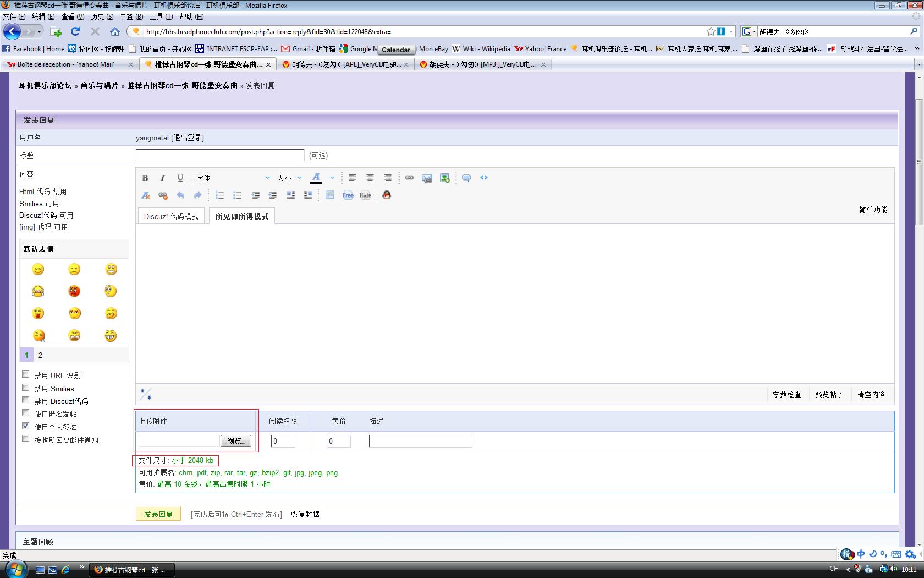Insert a quote with the speech bubble icon
The image size is (924, 578).
(466, 178)
